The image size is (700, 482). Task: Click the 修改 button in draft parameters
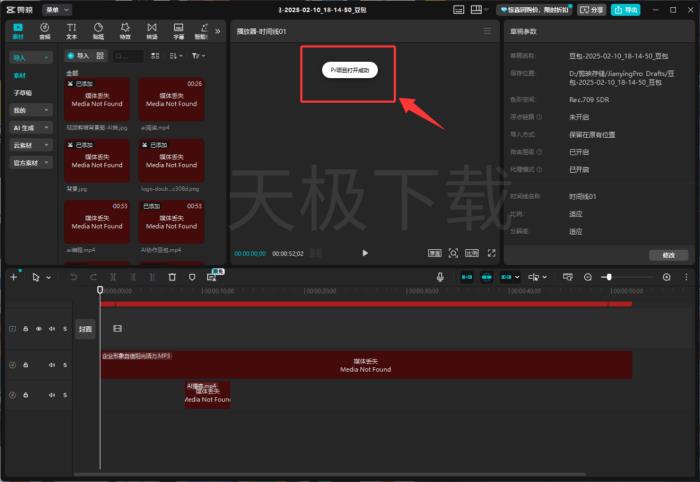point(668,255)
